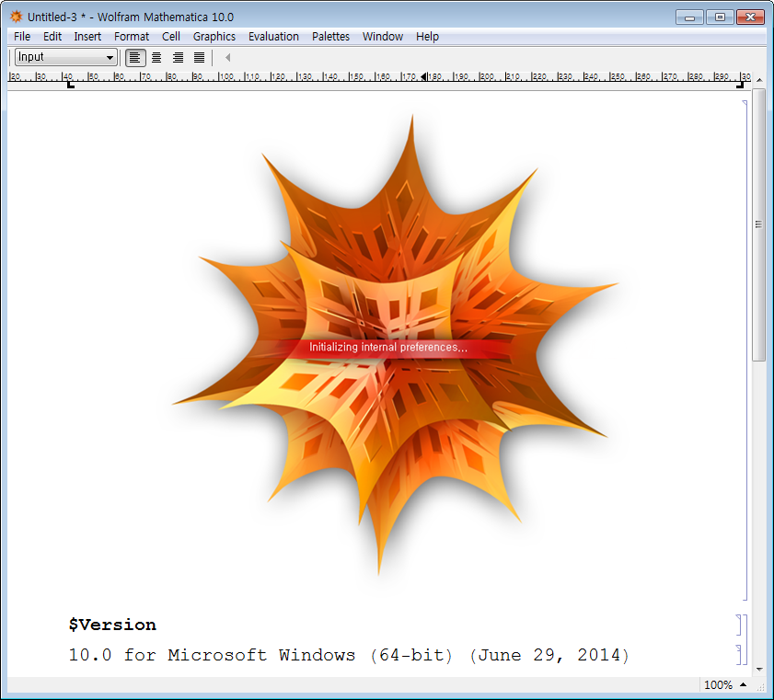This screenshot has height=700, width=774.
Task: Open the Evaluation menu
Action: pyautogui.click(x=273, y=37)
